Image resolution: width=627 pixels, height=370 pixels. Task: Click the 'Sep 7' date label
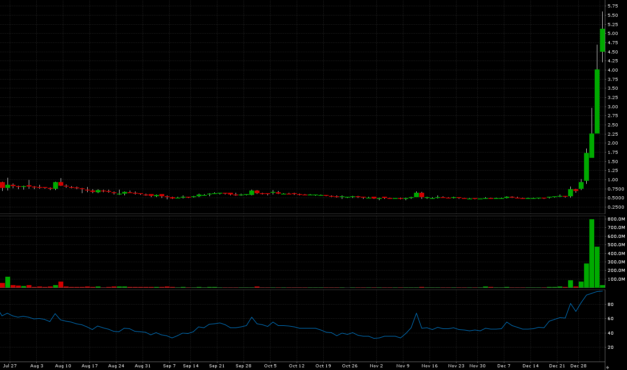tap(169, 366)
